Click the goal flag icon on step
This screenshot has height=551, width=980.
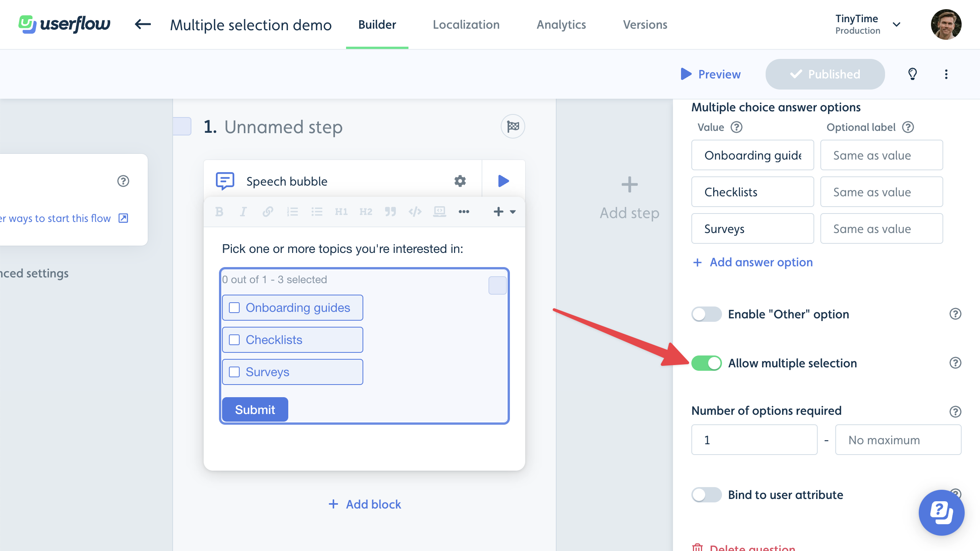513,126
